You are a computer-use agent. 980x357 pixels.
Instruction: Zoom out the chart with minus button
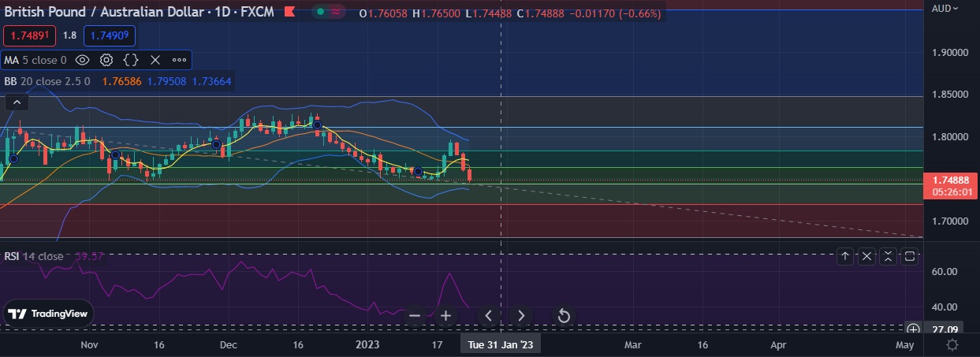click(415, 316)
